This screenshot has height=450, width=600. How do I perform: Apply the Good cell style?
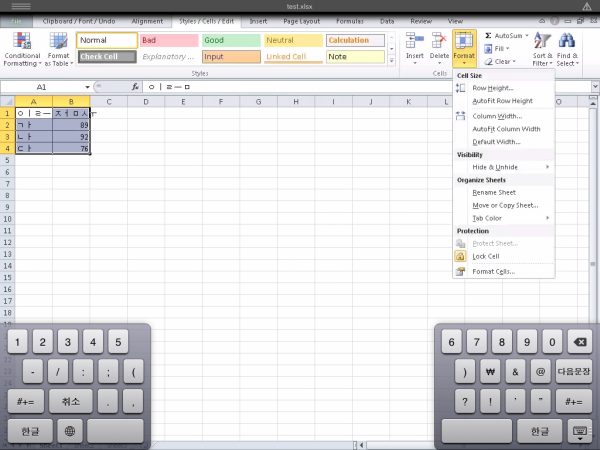pos(231,40)
